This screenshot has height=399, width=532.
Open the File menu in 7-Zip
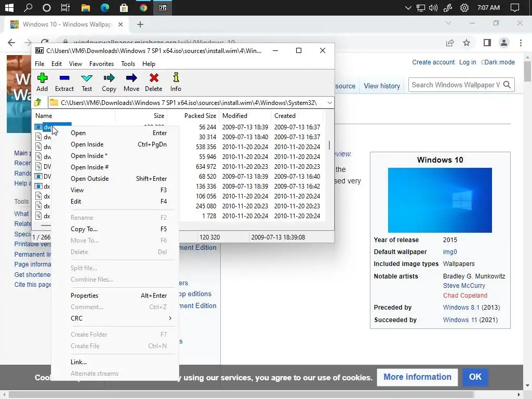point(39,64)
